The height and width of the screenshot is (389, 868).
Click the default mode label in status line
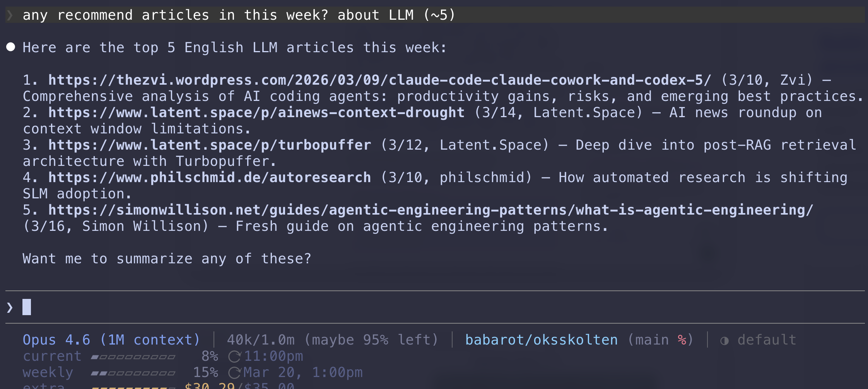[767, 340]
